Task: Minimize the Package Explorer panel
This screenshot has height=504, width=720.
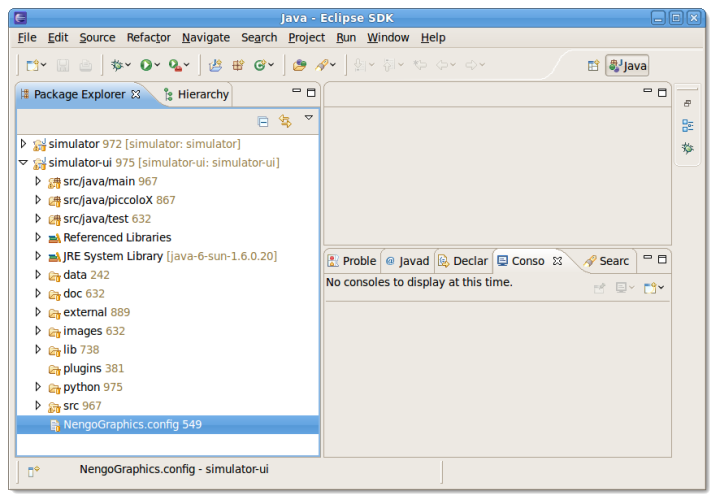Action: 297,91
